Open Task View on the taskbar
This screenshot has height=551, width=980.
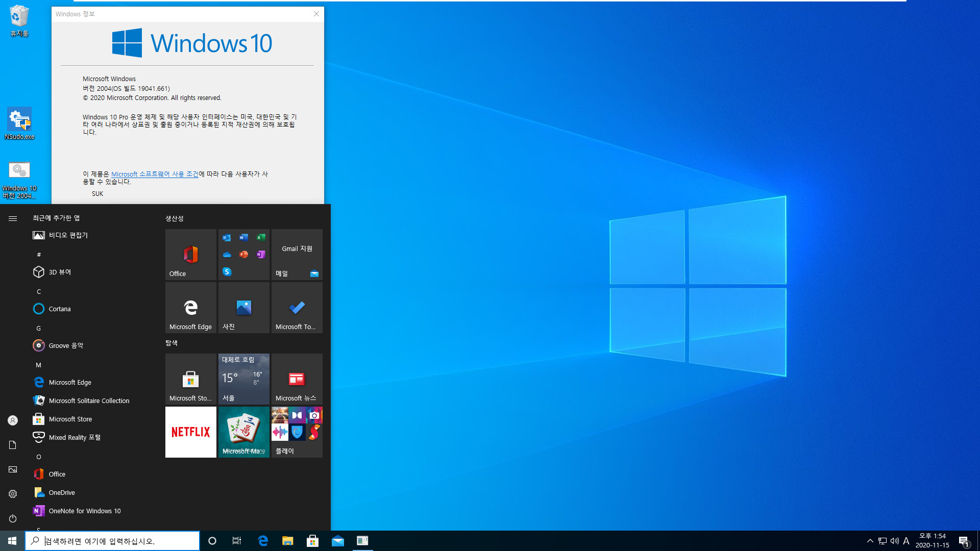click(237, 541)
